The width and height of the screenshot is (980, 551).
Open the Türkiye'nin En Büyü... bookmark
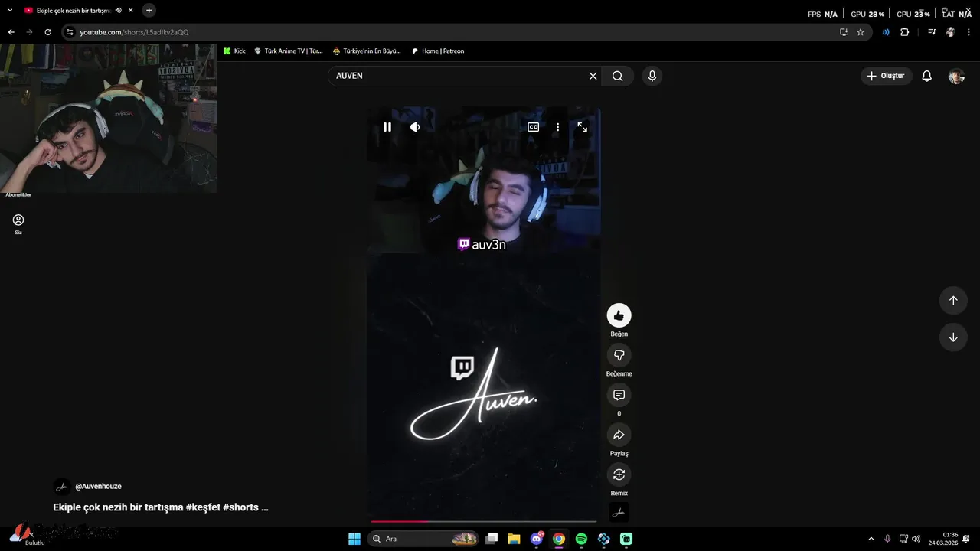[367, 51]
